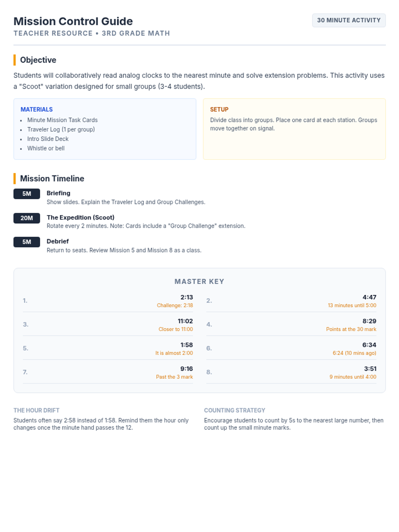Click the Traveler Log materials item
Image resolution: width=399 pixels, height=532 pixels.
click(x=61, y=129)
